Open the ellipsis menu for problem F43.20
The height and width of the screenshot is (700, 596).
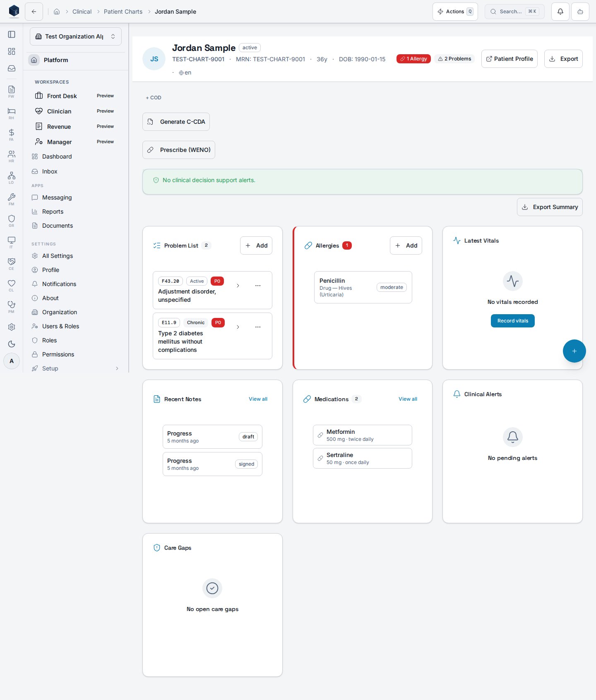click(x=258, y=286)
